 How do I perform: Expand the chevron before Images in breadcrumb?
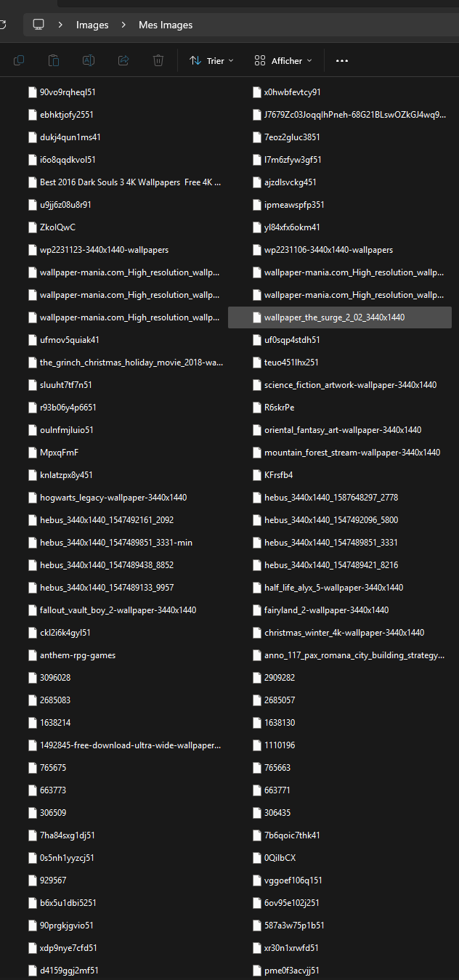(x=61, y=25)
